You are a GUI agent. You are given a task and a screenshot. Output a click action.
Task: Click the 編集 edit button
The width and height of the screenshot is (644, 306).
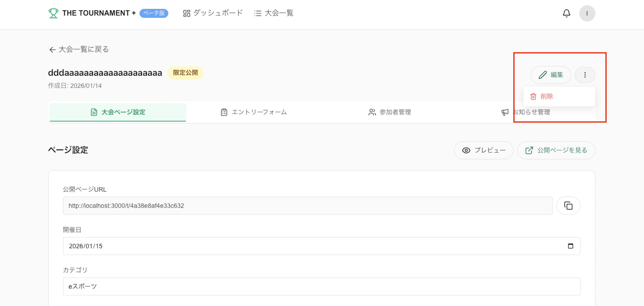551,75
